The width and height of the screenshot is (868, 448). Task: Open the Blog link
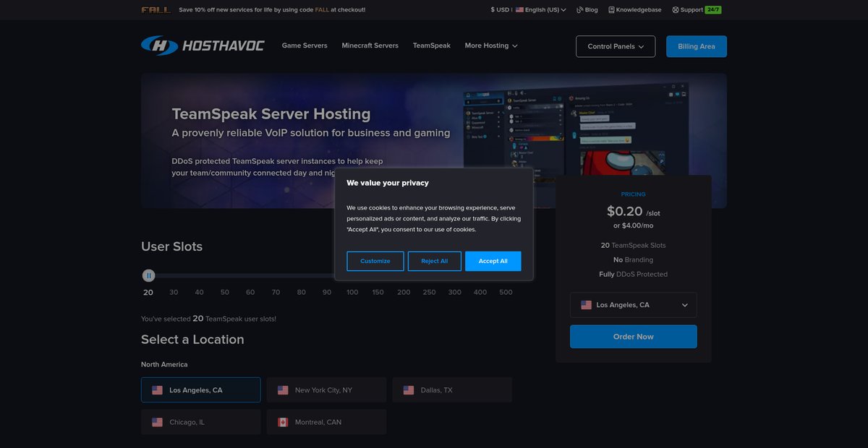click(587, 10)
